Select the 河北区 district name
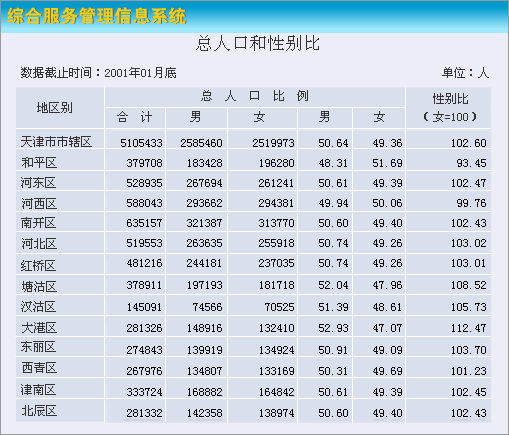 point(39,243)
